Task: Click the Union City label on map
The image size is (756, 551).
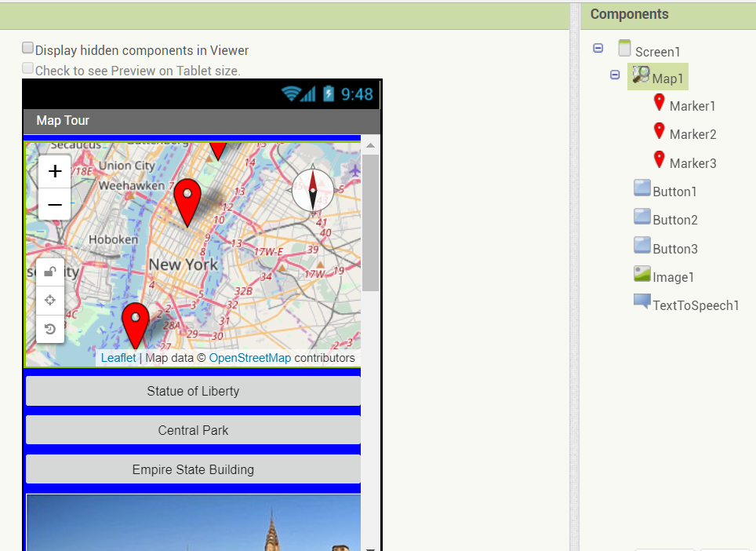Action: (x=127, y=166)
